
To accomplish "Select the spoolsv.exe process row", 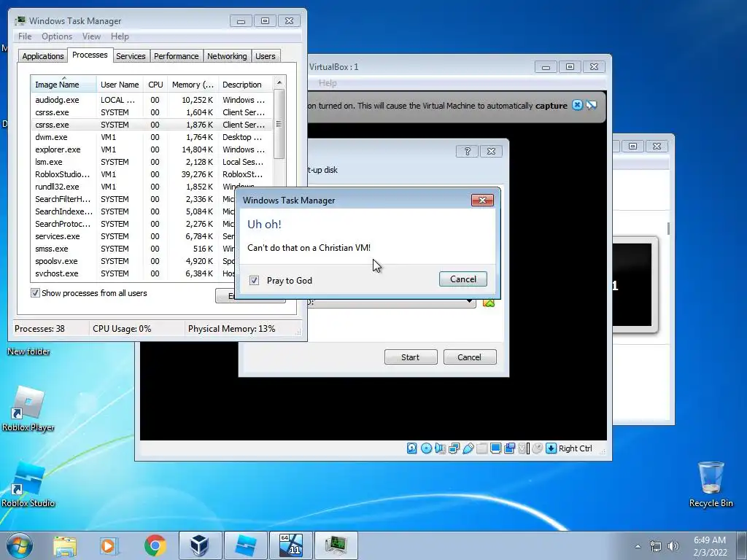I will (133, 261).
